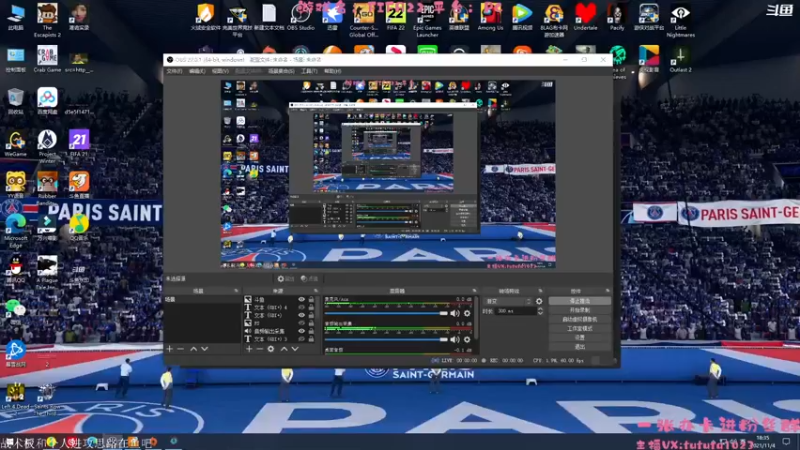Open Crab Game desktop icon
This screenshot has width=800, height=450.
click(x=47, y=59)
